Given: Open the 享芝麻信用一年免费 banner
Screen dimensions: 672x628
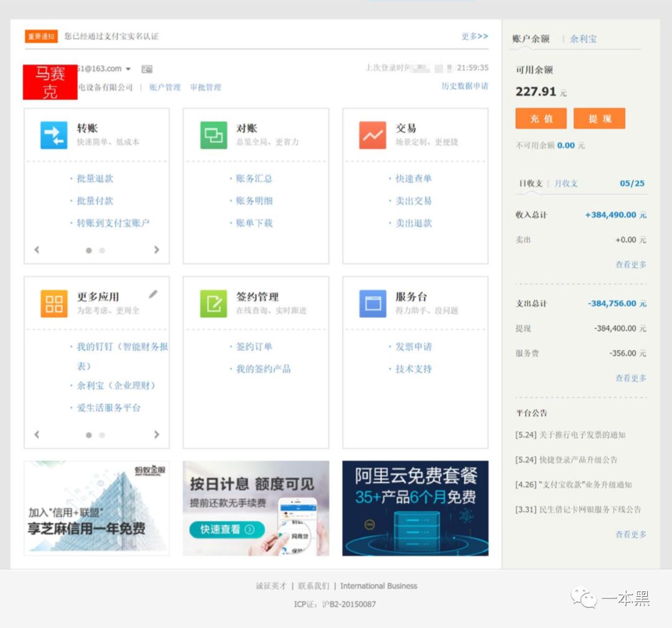Looking at the screenshot, I should pyautogui.click(x=97, y=509).
